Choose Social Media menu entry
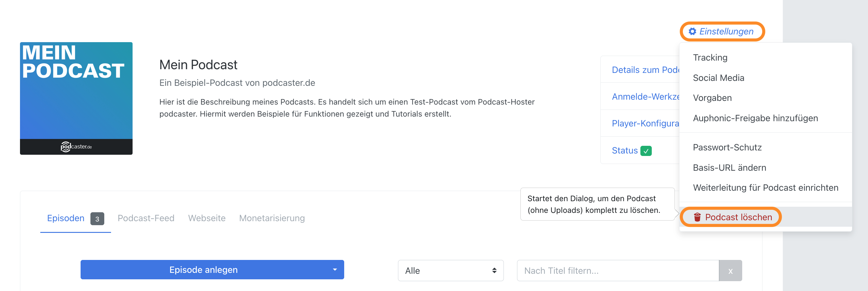Viewport: 868px width, 291px height. click(719, 78)
